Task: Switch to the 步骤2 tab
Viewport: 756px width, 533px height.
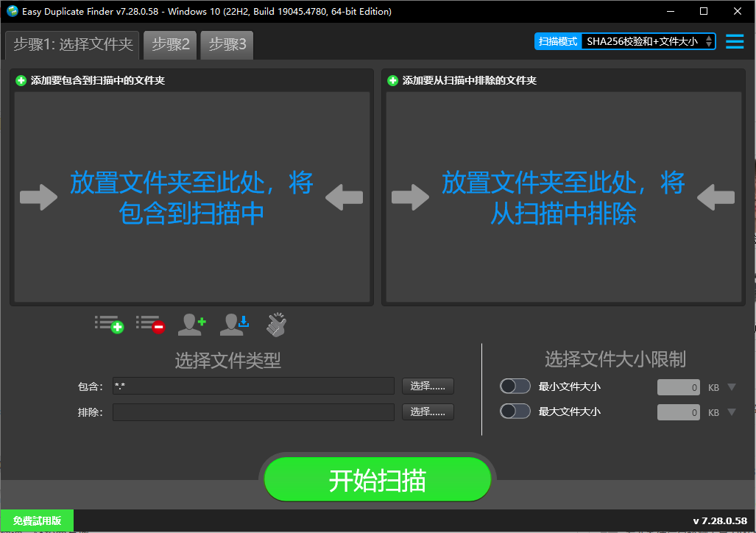Action: [x=169, y=45]
